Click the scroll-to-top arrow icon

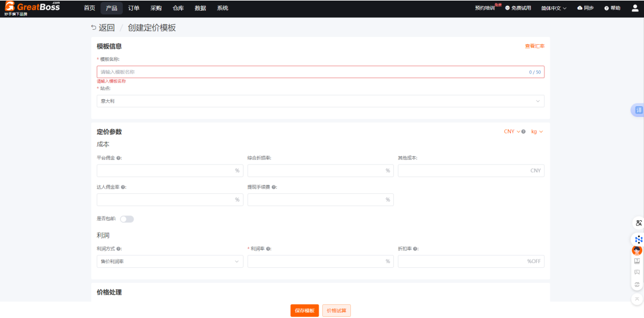637,298
